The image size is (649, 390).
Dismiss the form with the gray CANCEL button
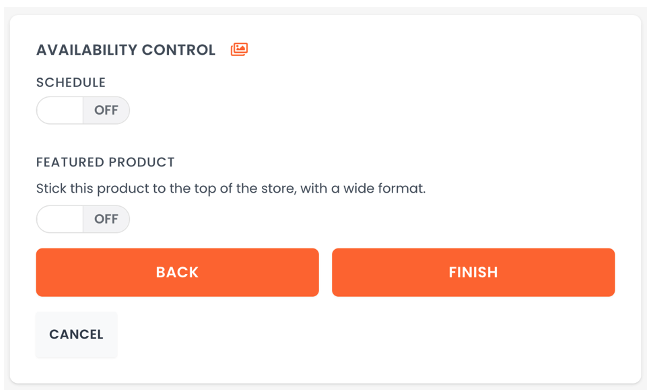click(77, 335)
